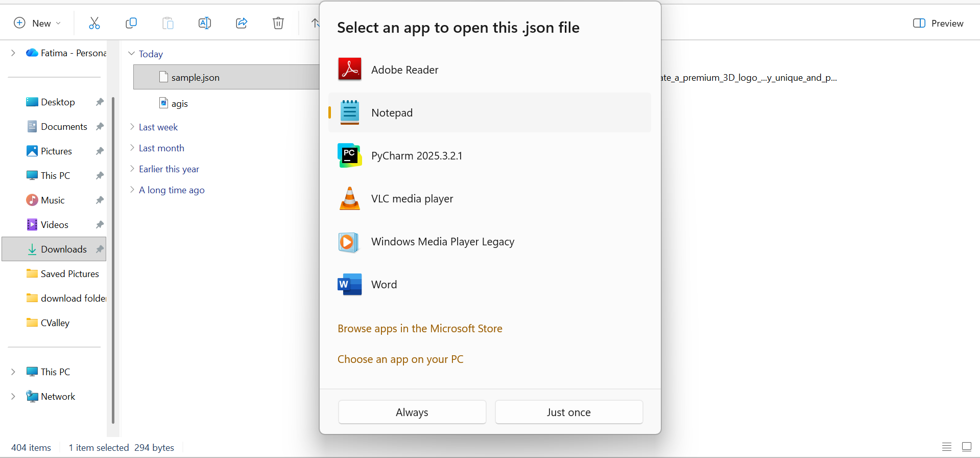Click the PyCharm app icon
This screenshot has height=458, width=980.
coord(350,155)
